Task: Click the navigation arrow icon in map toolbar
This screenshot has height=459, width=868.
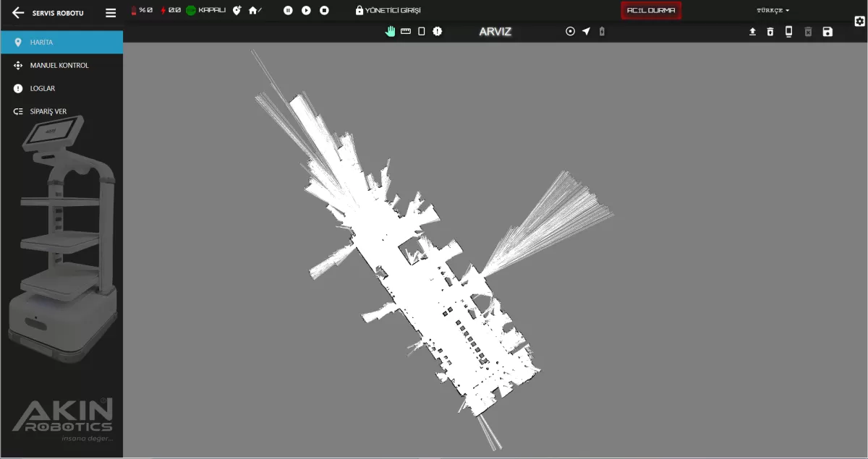Action: (x=586, y=31)
